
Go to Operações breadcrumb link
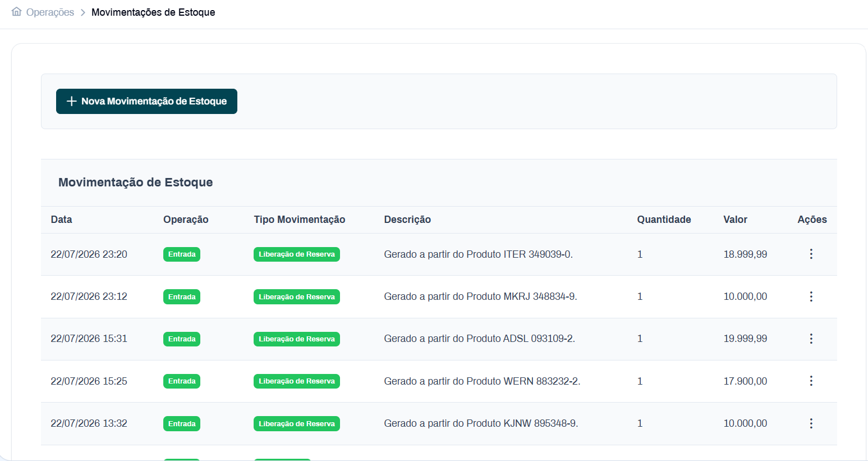coord(50,12)
